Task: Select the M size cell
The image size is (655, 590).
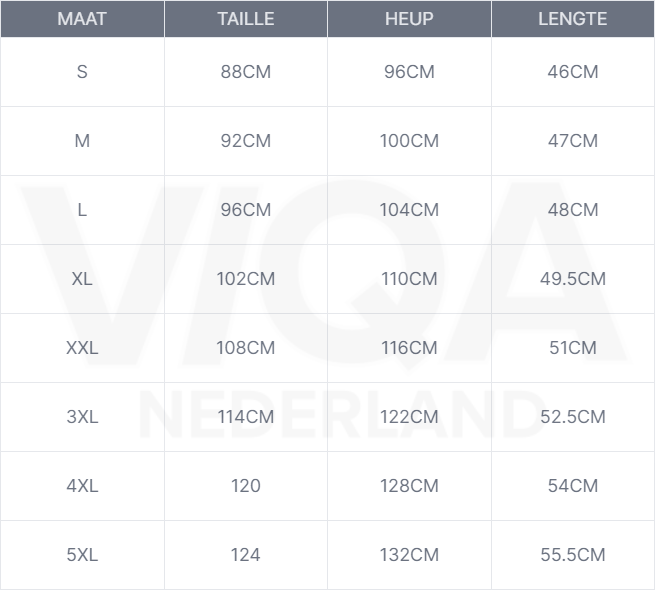Action: click(x=82, y=141)
